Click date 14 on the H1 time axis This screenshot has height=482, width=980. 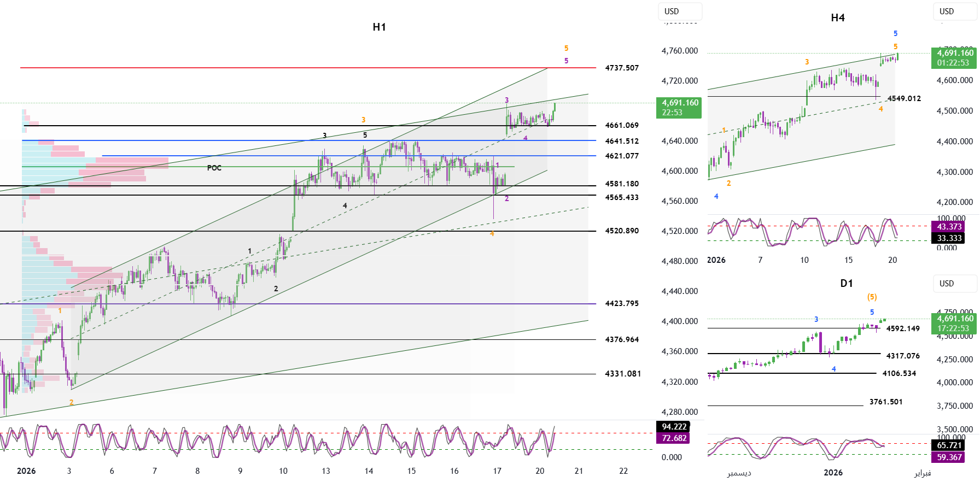click(x=369, y=471)
